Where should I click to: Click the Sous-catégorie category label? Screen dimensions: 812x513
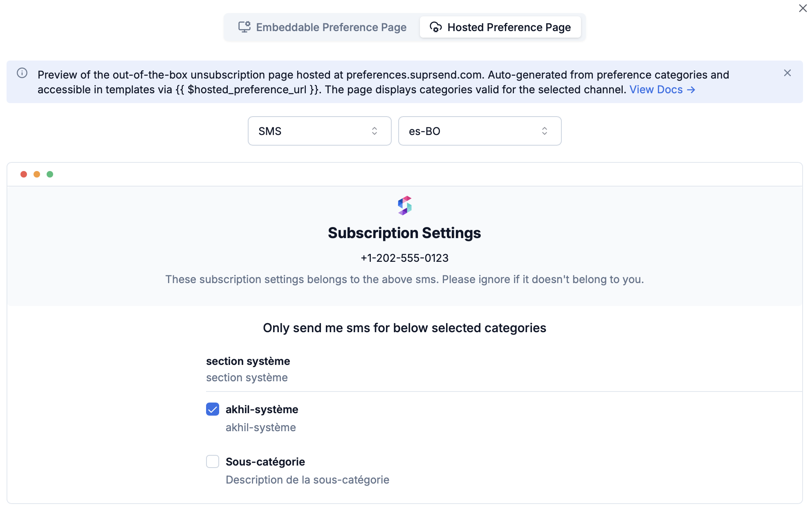[265, 462]
